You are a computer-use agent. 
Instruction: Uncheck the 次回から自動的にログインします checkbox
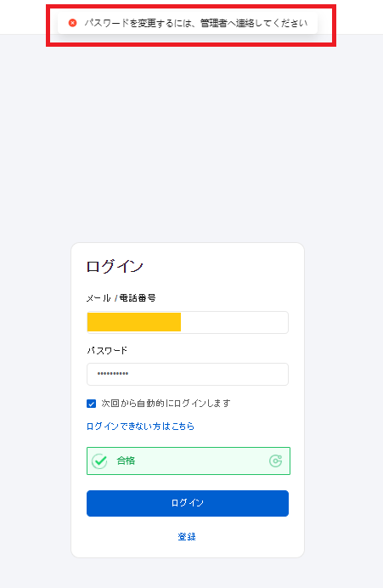[x=91, y=404]
